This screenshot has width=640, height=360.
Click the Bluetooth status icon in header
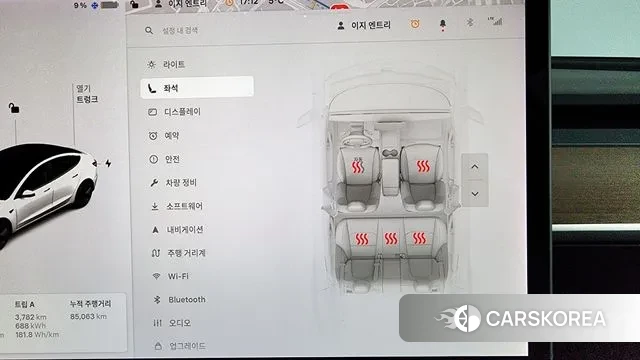pyautogui.click(x=470, y=22)
